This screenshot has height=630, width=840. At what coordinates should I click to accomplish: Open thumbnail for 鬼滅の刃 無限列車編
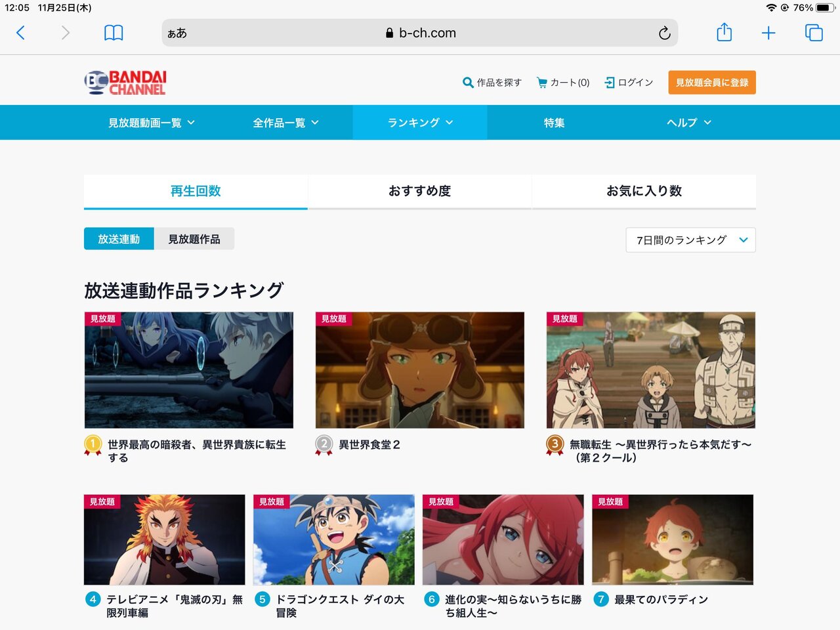[165, 539]
